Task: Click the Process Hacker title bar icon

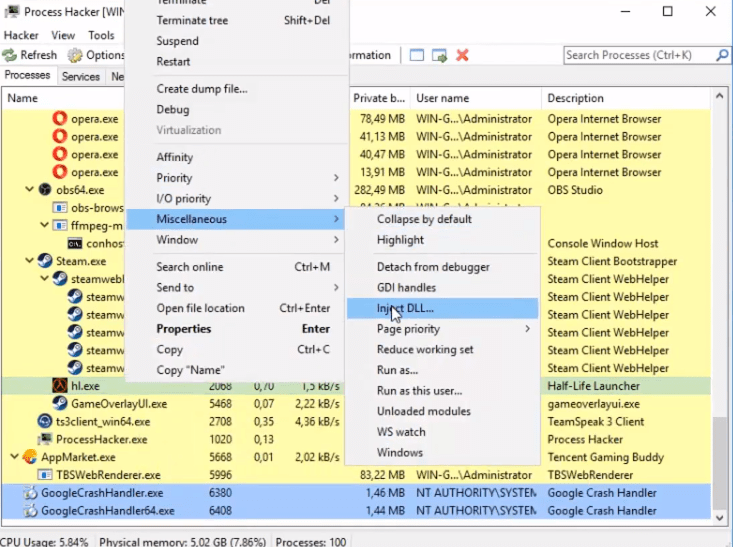Action: coord(11,12)
